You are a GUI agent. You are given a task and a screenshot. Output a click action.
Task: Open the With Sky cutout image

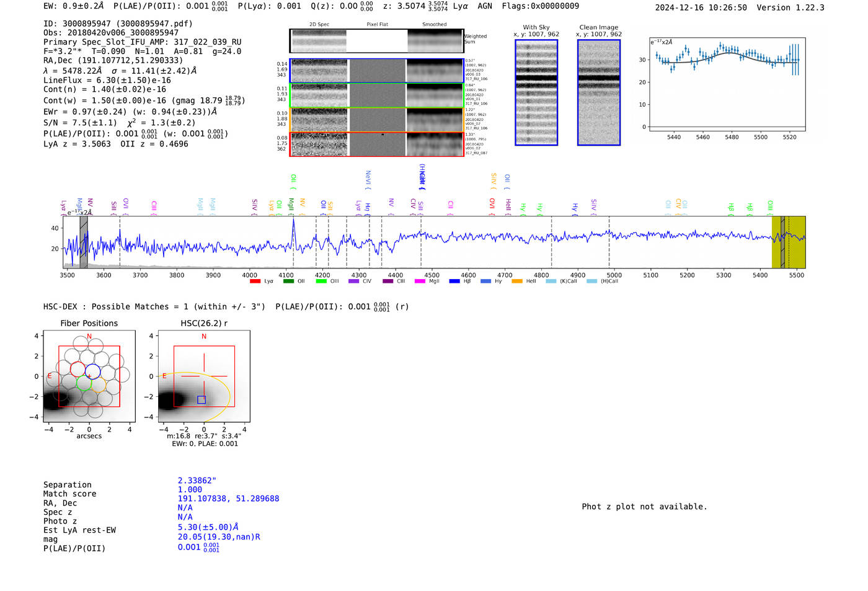536,92
